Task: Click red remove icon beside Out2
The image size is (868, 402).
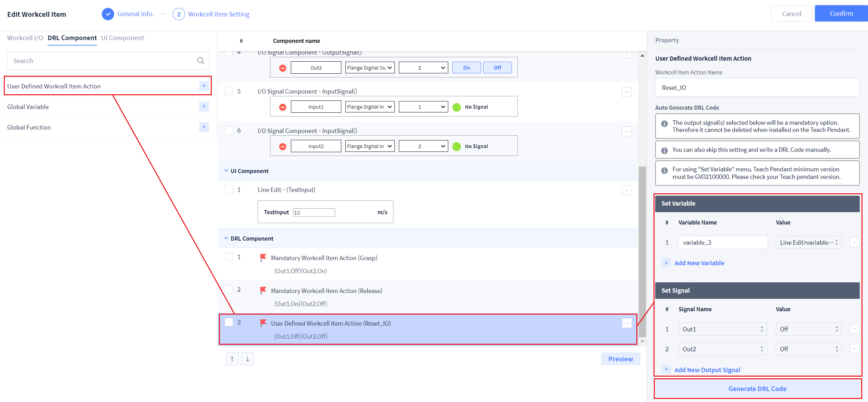Action: (282, 68)
